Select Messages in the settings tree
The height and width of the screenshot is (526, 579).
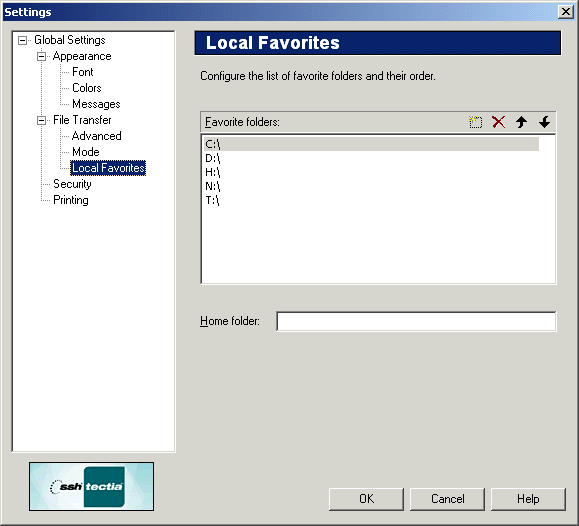[x=96, y=104]
